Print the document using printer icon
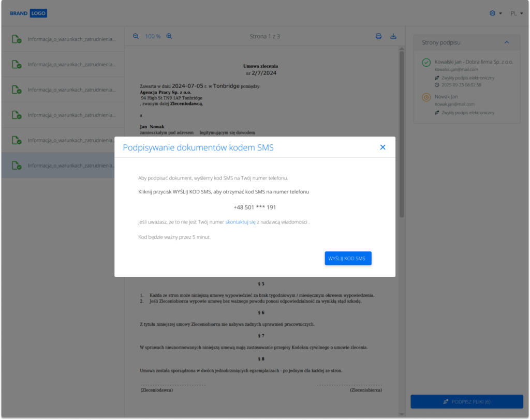The width and height of the screenshot is (530, 420). [x=378, y=36]
